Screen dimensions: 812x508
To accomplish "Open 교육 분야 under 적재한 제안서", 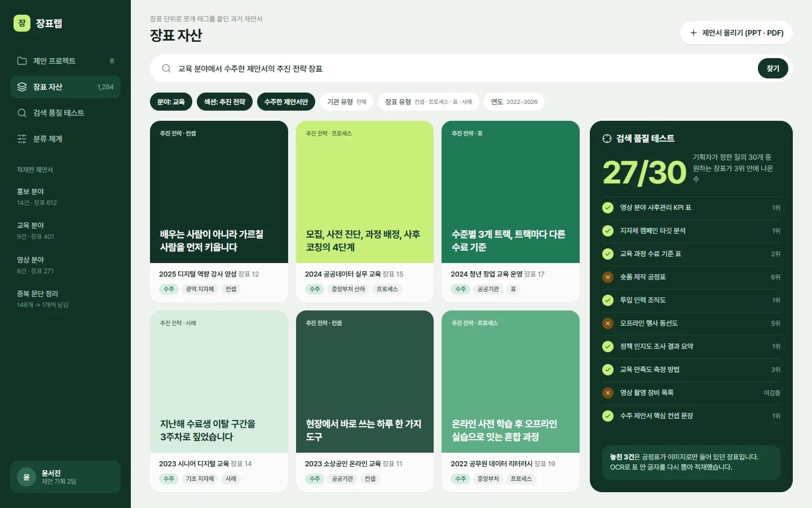I will click(65, 231).
